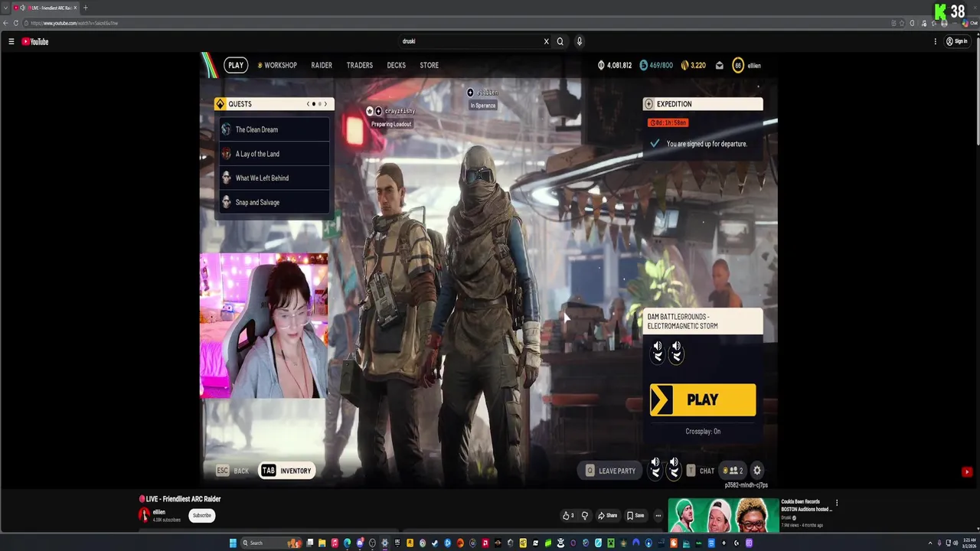Go to next quests page arrow
The width and height of the screenshot is (980, 551).
325,104
